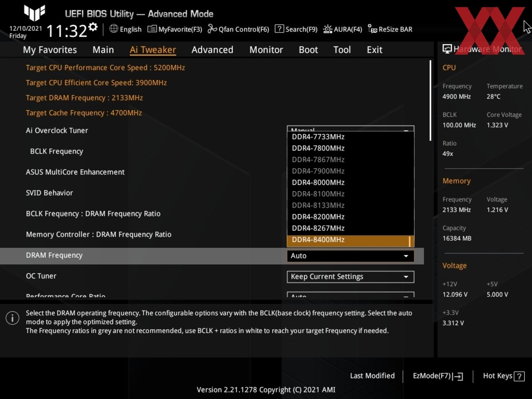The image size is (532, 399).
Task: Click the CPU Ratio 49x value
Action: [448, 154]
